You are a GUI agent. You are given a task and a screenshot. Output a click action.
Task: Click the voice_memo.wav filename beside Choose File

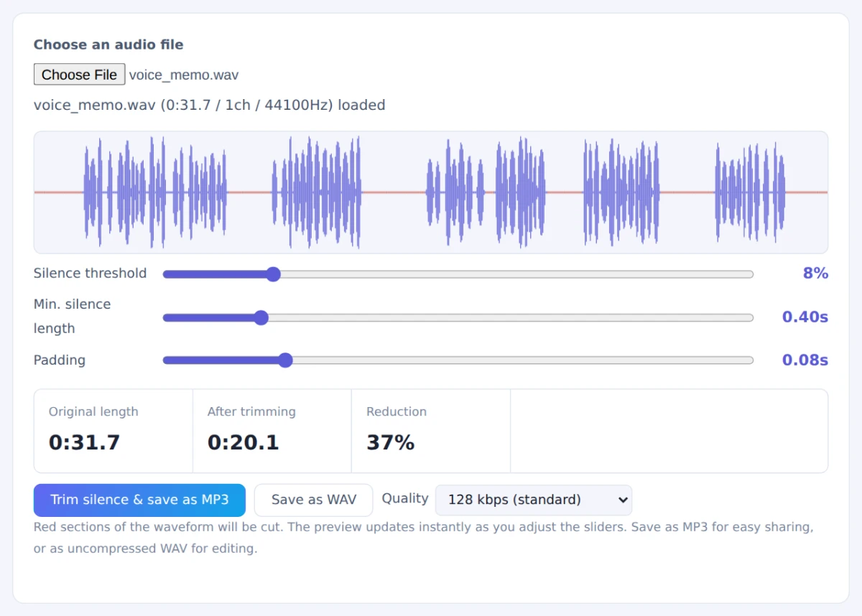coord(184,75)
